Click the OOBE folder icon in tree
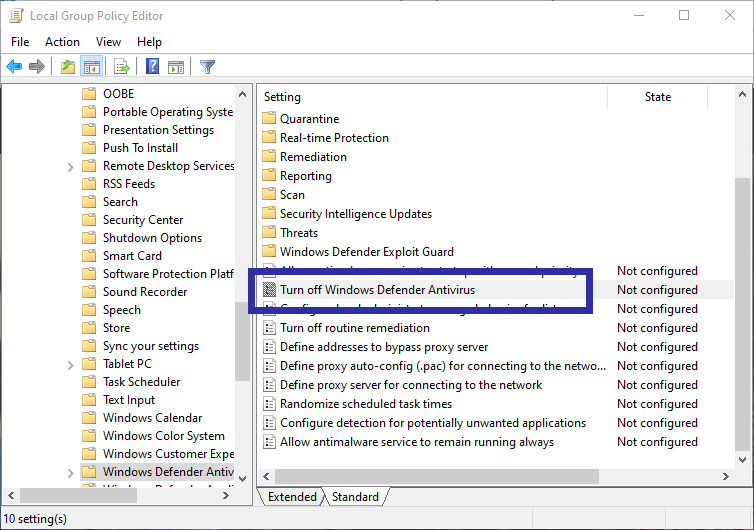Viewport: 754px width, 530px height. coord(89,93)
